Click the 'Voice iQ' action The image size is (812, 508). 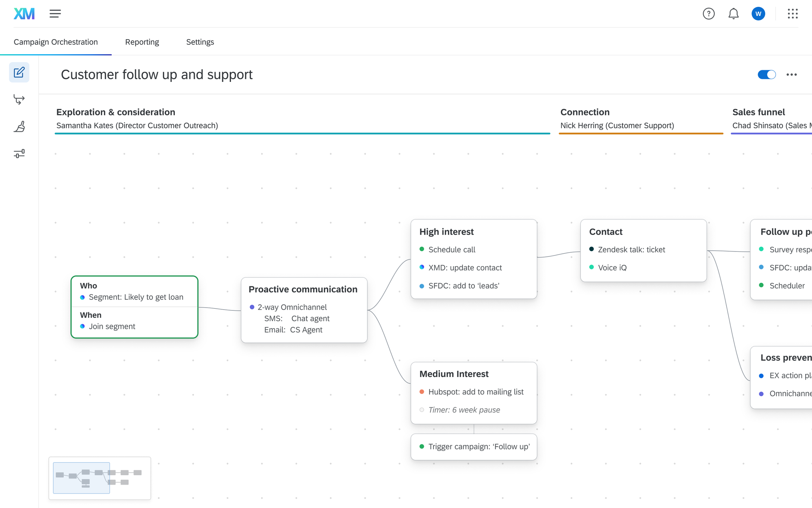coord(612,268)
